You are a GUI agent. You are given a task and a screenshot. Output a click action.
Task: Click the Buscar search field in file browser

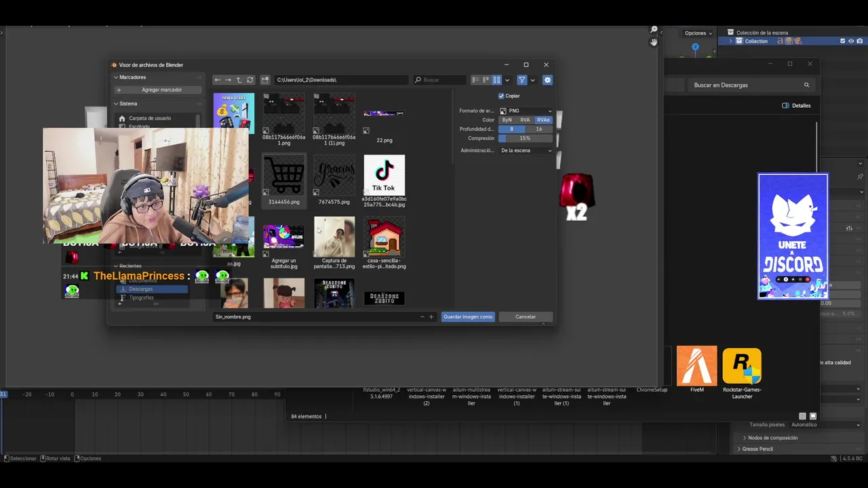click(x=439, y=80)
